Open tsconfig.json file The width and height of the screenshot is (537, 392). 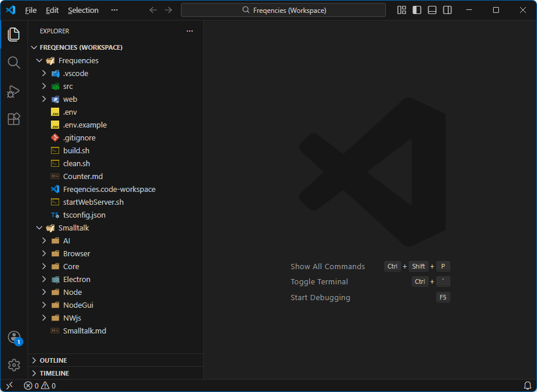pos(116,215)
